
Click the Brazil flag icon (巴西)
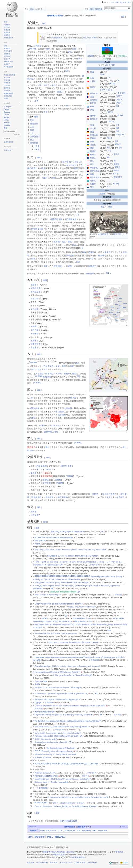click(88, 78)
